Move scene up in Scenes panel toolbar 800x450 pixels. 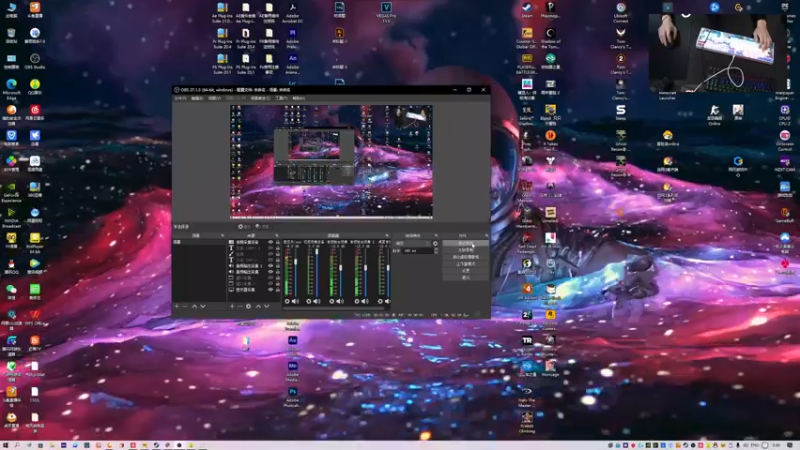[194, 306]
